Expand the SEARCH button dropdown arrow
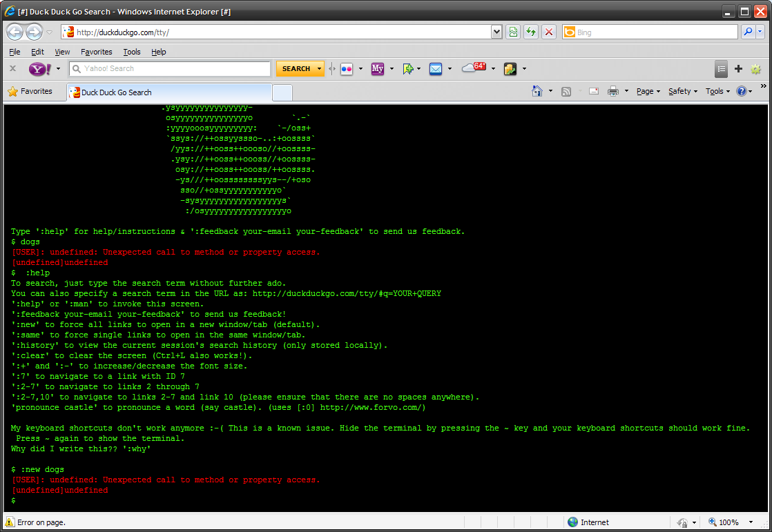 (320, 69)
